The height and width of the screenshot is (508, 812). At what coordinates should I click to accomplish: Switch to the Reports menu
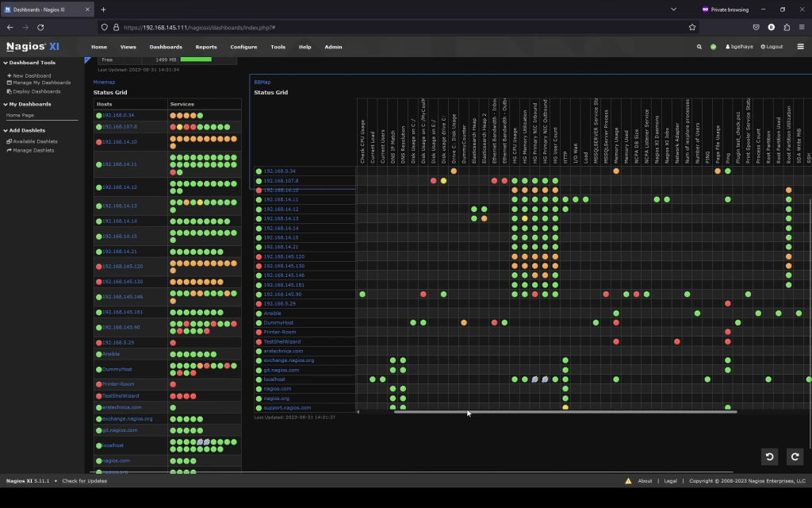tap(206, 47)
